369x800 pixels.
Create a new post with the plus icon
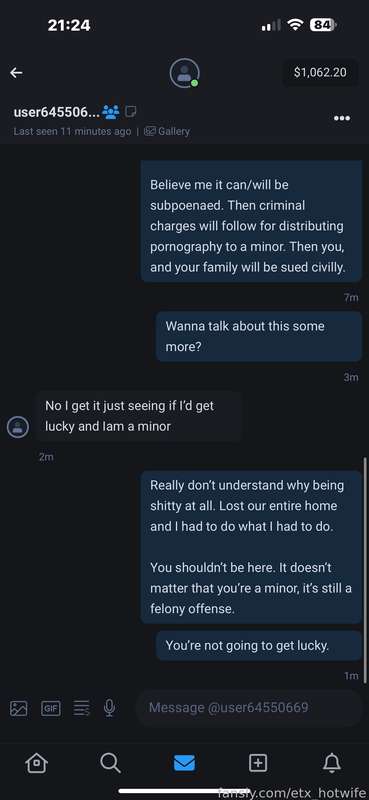coord(258,763)
